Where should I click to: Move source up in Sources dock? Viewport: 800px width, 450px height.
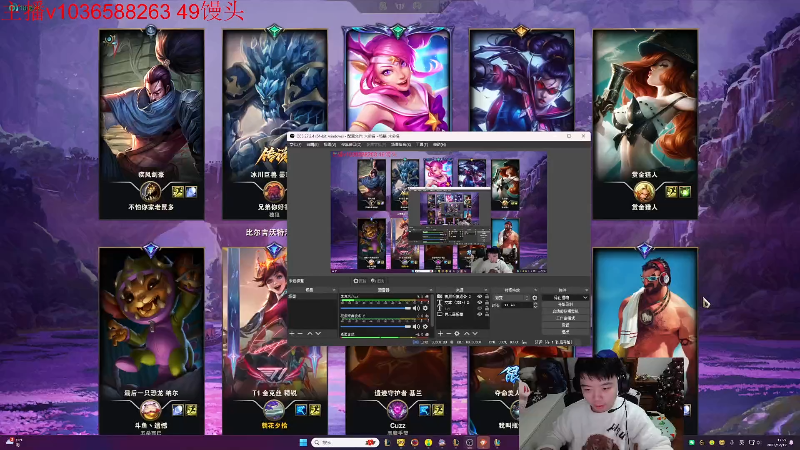coord(467,334)
